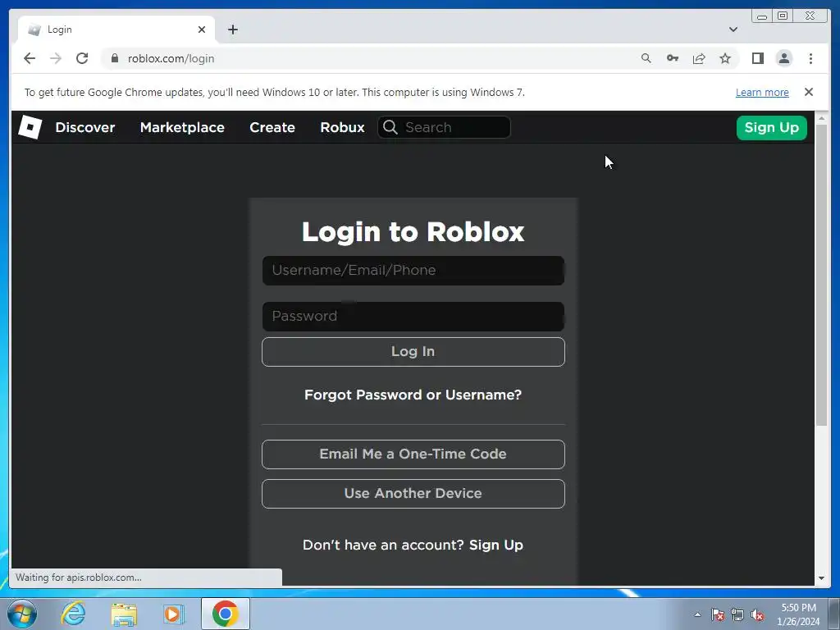Bookmark this page with star icon

coord(725,58)
